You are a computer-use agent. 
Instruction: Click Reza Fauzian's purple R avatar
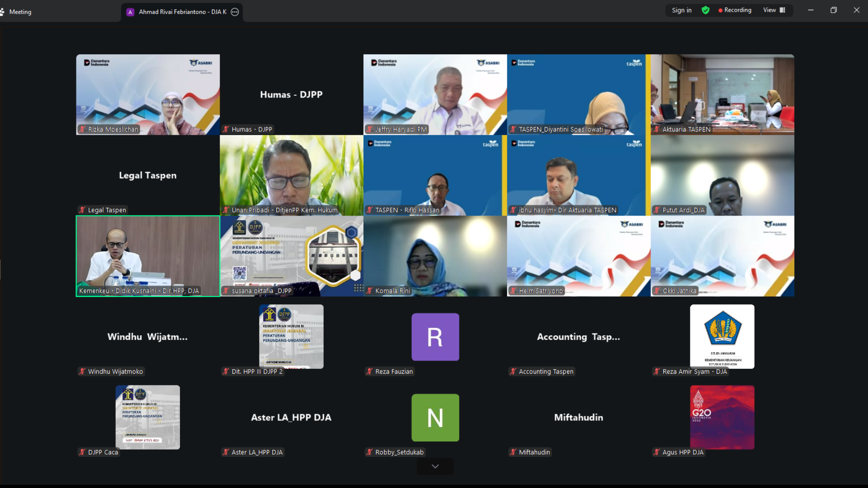(x=435, y=337)
